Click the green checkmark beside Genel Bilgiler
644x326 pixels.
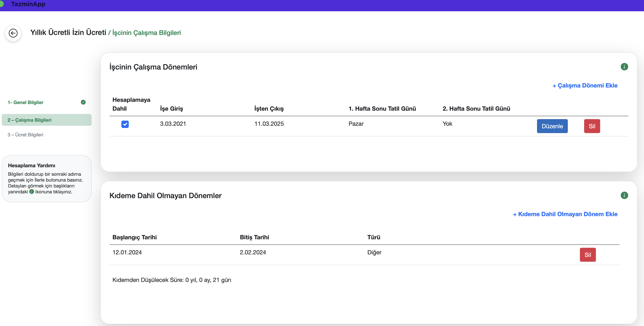tap(83, 102)
